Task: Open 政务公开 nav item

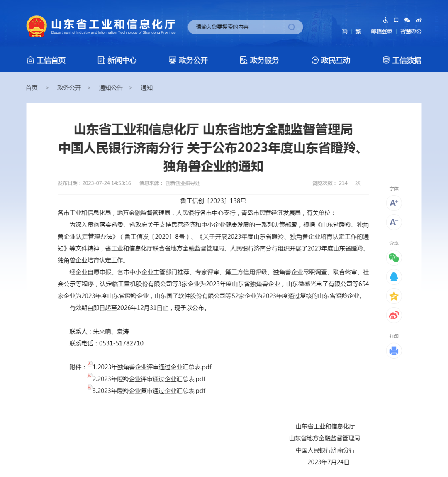Action: click(x=188, y=60)
